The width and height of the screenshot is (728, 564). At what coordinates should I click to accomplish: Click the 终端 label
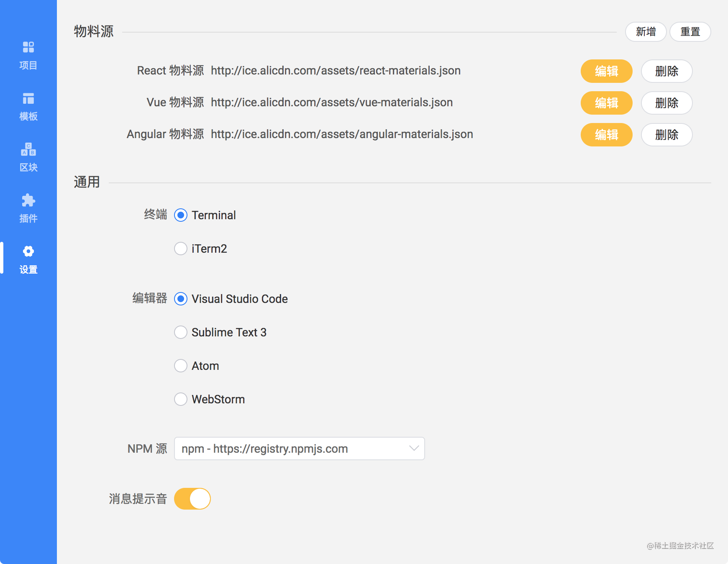(156, 215)
